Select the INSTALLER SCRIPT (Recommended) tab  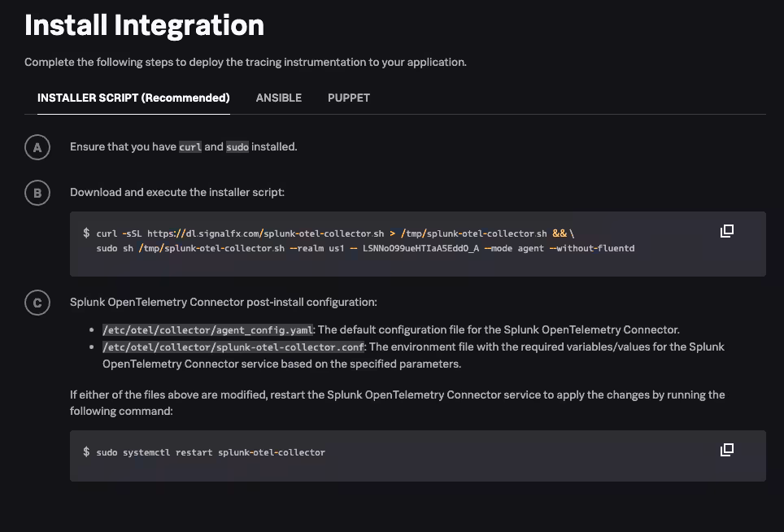pos(133,98)
